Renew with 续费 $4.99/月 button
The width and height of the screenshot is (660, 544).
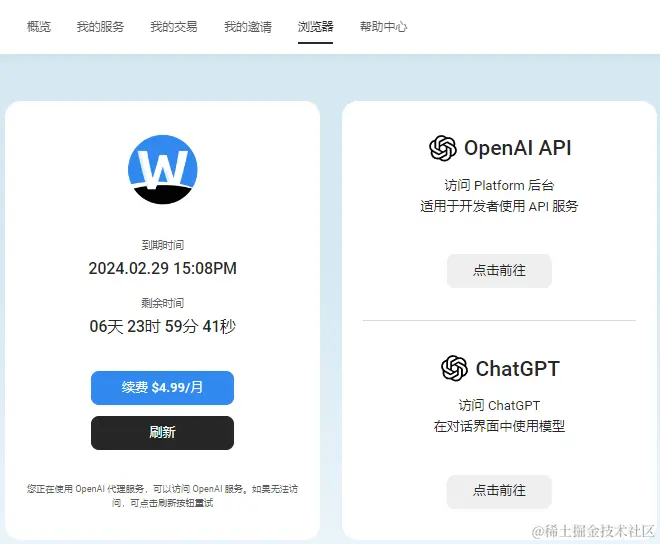point(162,388)
